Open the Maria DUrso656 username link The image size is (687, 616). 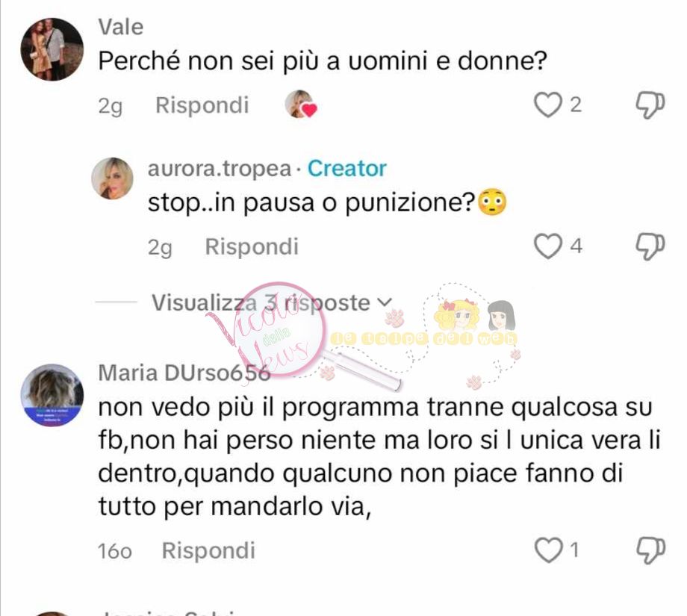click(x=184, y=373)
